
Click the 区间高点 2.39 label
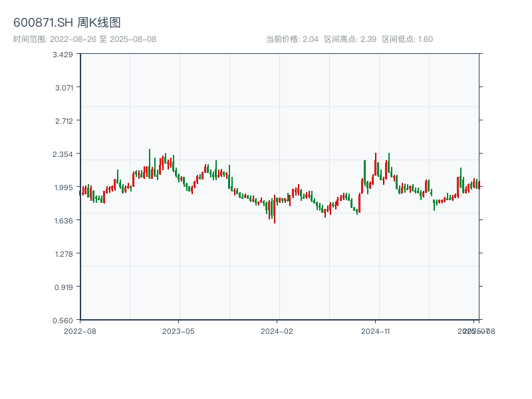(350, 39)
